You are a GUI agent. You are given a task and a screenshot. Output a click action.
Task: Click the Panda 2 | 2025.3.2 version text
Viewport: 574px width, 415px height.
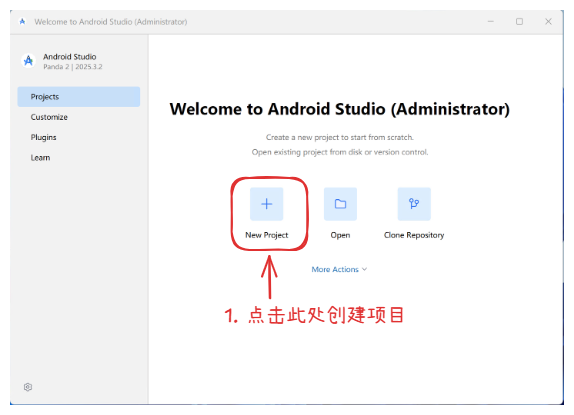pos(73,67)
